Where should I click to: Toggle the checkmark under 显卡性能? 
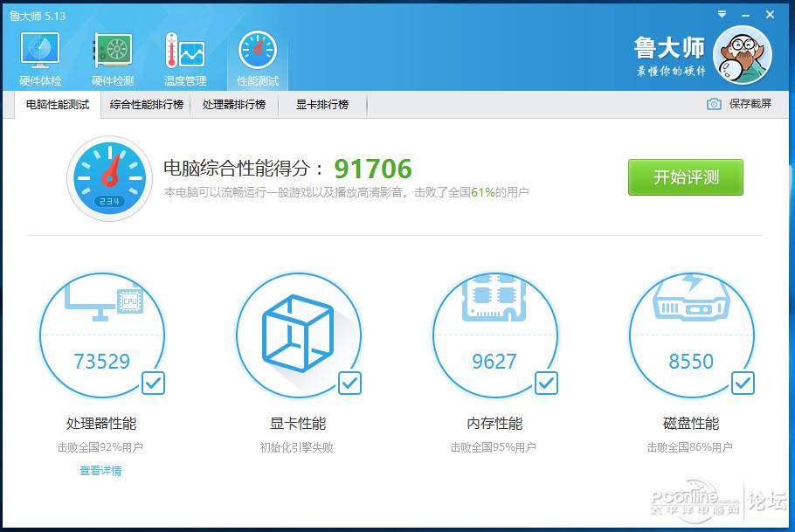pos(350,383)
